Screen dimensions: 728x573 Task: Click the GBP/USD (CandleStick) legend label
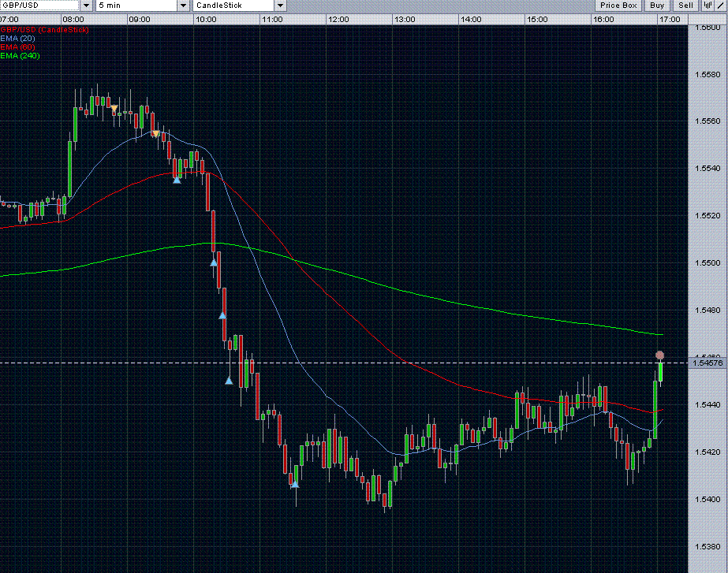(x=43, y=29)
